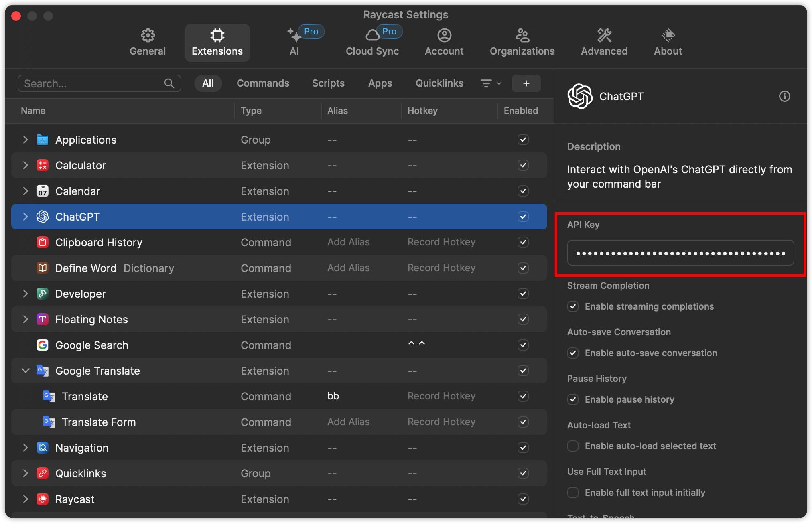Screen dimensions: 812x523
Task: Click the plus button to add extension
Action: [526, 83]
